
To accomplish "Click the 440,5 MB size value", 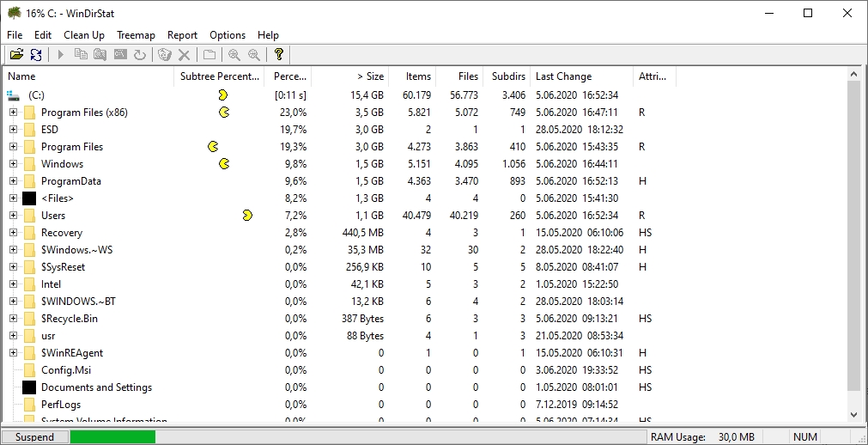I will [x=362, y=233].
